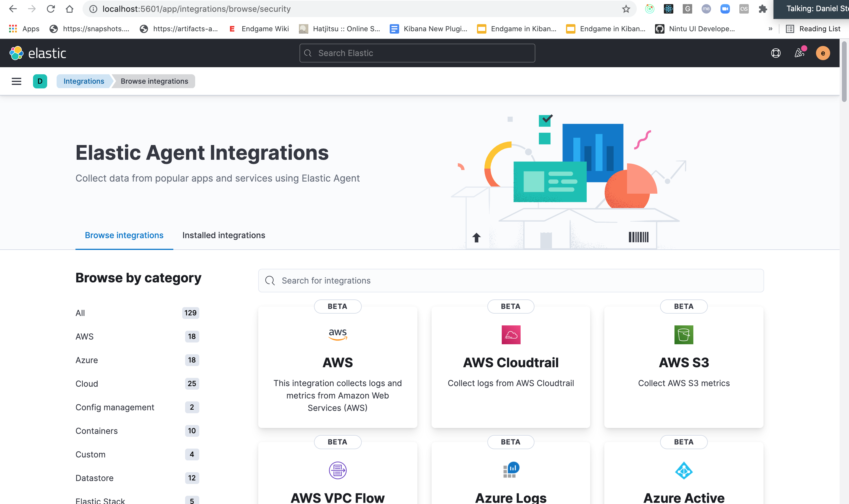Open the user avatar menu
This screenshot has height=504, width=849.
(822, 53)
